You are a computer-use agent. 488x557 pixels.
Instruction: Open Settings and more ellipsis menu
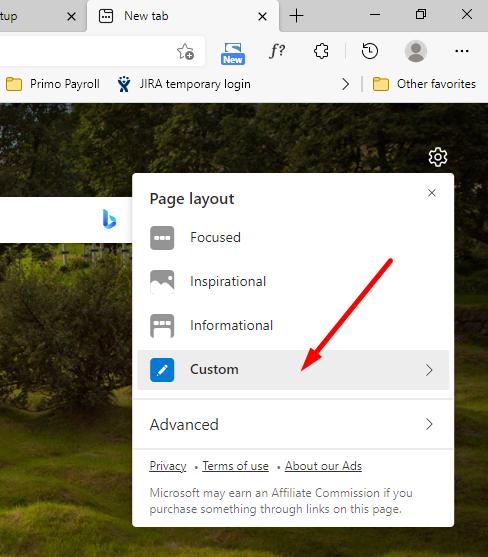coord(462,51)
